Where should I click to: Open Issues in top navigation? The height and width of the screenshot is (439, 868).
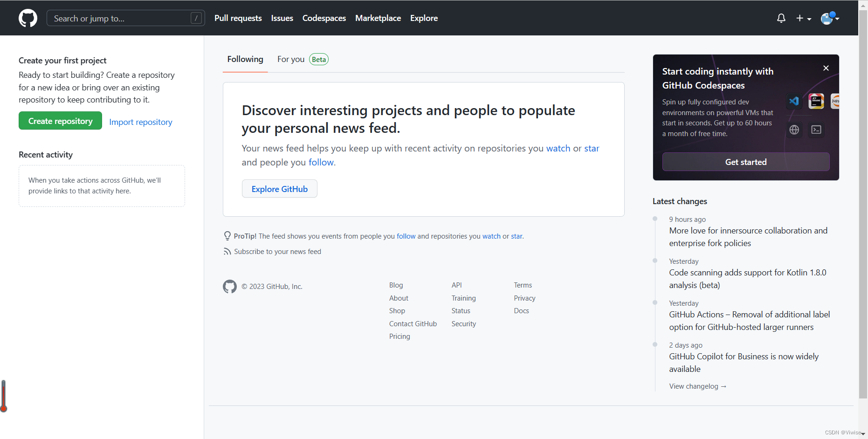282,18
